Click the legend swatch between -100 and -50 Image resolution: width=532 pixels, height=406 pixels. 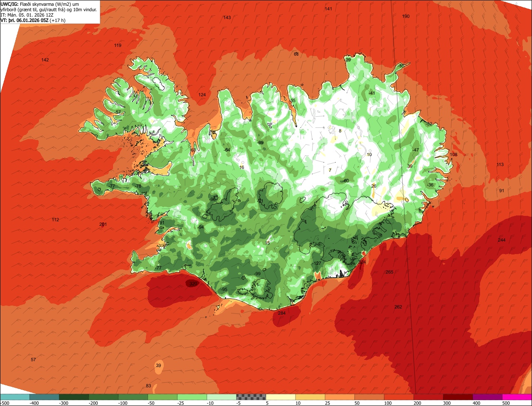133,397
